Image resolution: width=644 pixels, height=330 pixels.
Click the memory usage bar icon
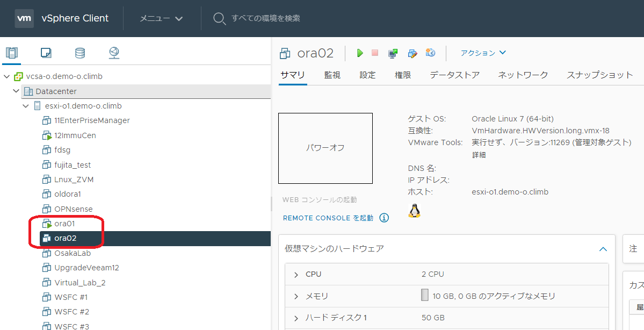pyautogui.click(x=425, y=295)
